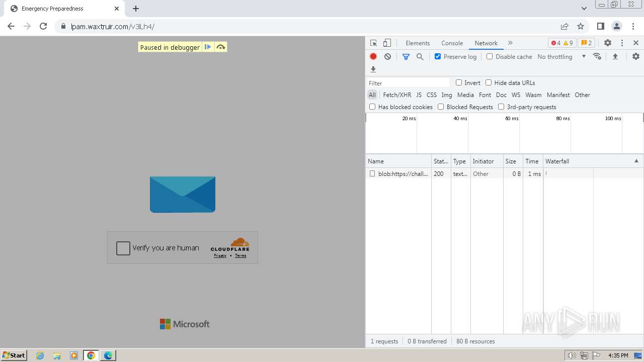Step over next function call in overlay
644x362 pixels.
coord(220,47)
